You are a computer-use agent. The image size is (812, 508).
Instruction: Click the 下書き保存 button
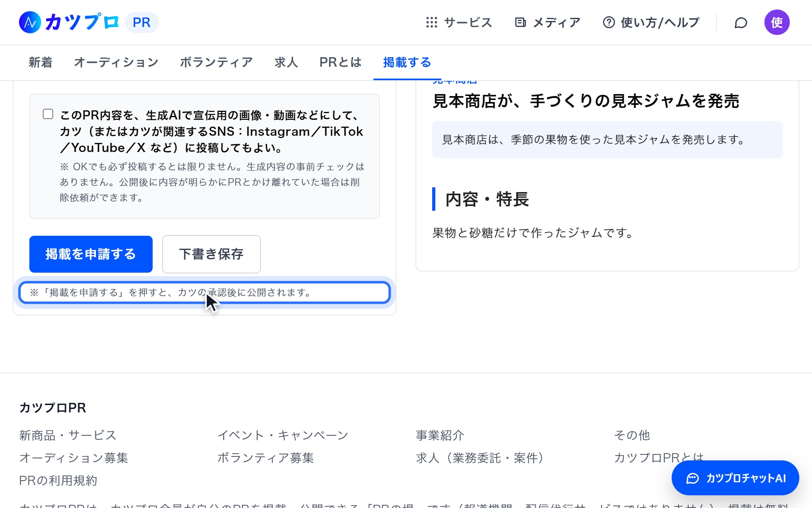click(x=211, y=254)
